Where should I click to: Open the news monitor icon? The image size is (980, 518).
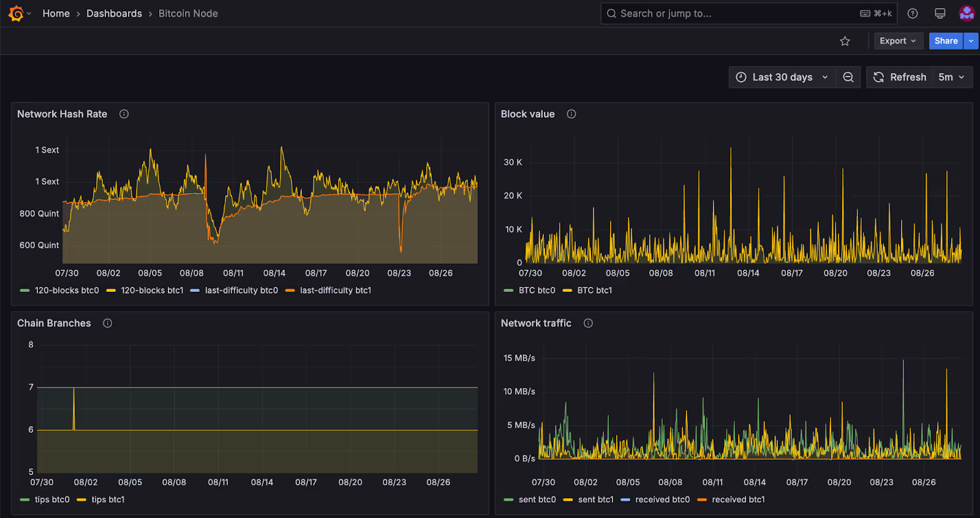[940, 13]
